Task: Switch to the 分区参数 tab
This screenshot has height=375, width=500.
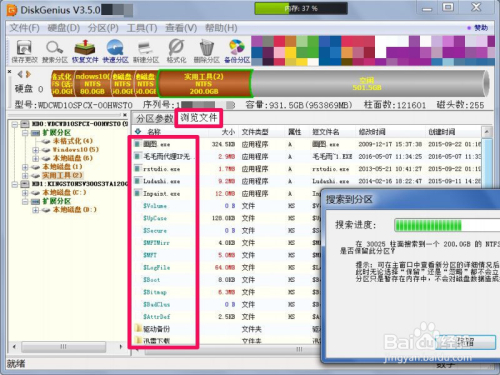Action: pyautogui.click(x=154, y=118)
